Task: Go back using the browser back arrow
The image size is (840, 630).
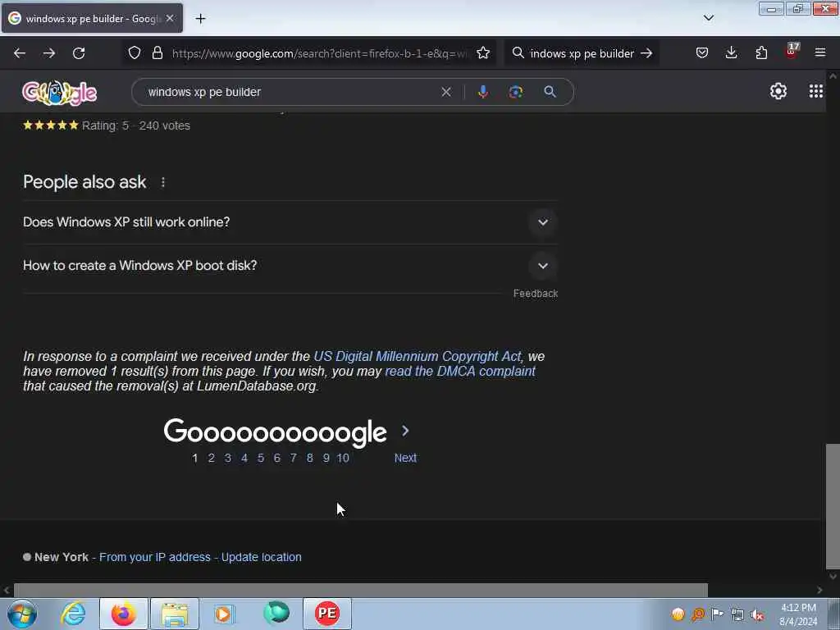Action: coord(20,53)
